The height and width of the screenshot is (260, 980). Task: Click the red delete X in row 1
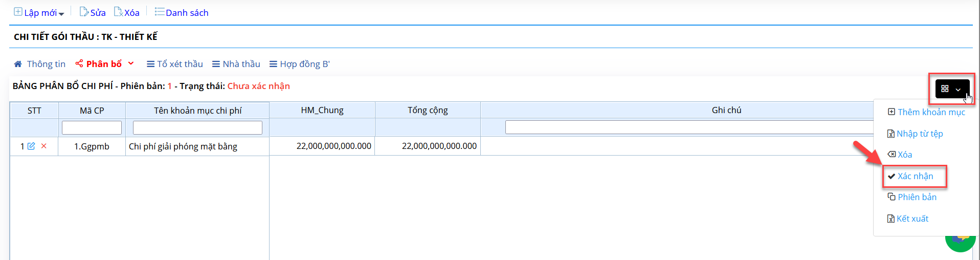click(44, 146)
